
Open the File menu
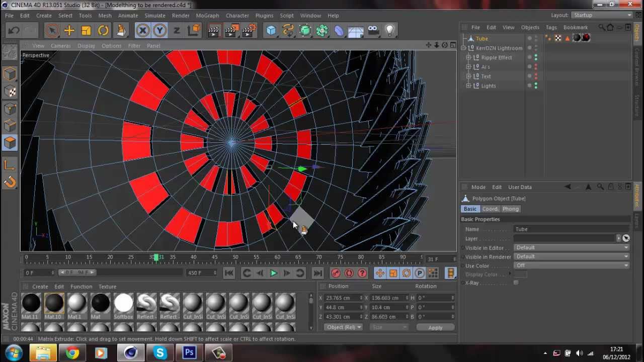point(9,16)
